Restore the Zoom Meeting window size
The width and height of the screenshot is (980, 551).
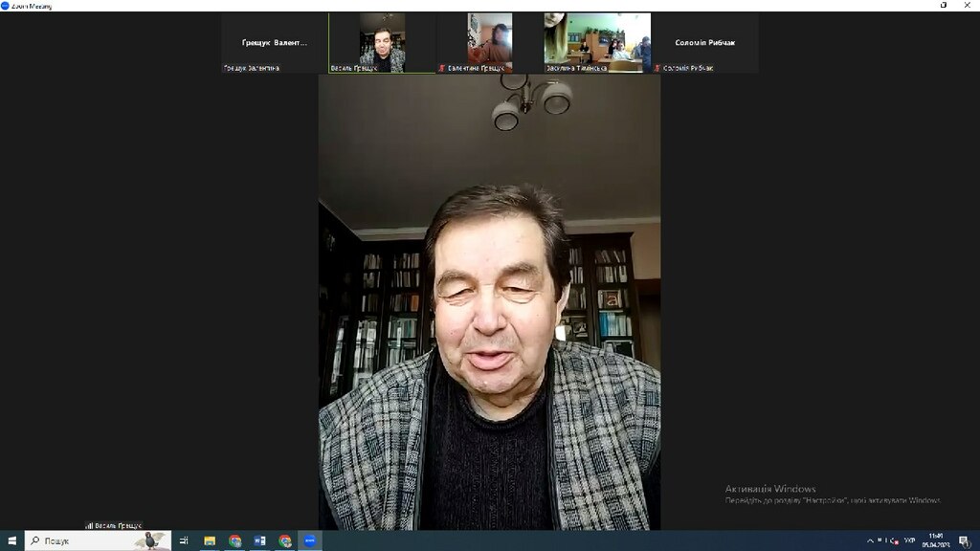click(x=944, y=5)
